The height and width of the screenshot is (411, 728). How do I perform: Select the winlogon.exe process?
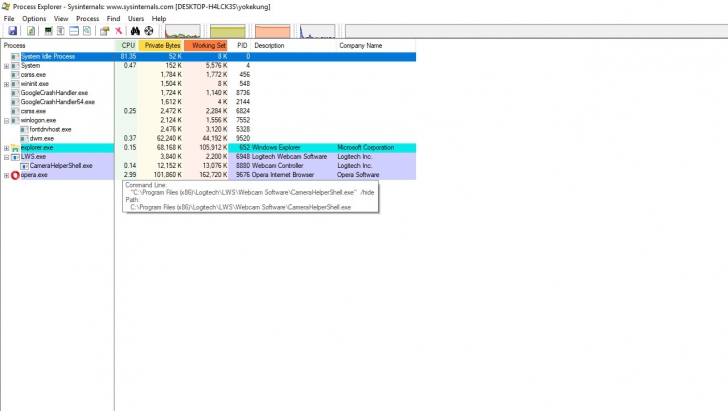(x=38, y=120)
